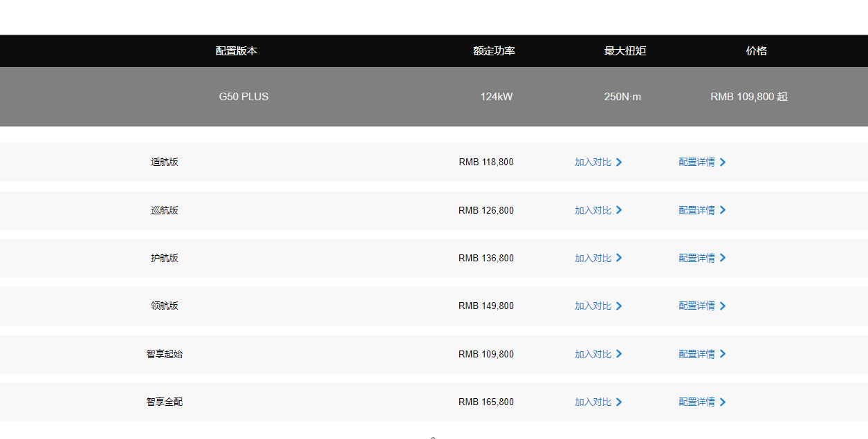Click the 智享起始 price RMB 109,800
The height and width of the screenshot is (439, 868).
(486, 354)
